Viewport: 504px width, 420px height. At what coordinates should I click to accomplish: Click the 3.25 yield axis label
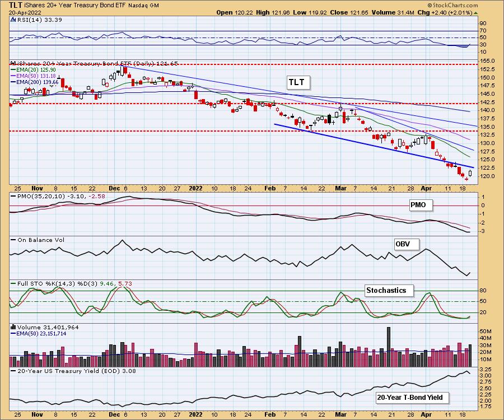pyautogui.click(x=486, y=369)
